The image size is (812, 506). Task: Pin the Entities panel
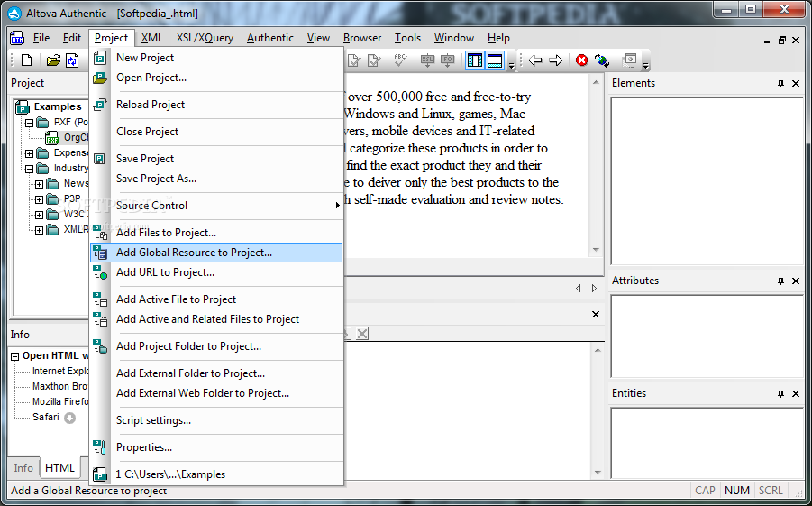coord(781,394)
